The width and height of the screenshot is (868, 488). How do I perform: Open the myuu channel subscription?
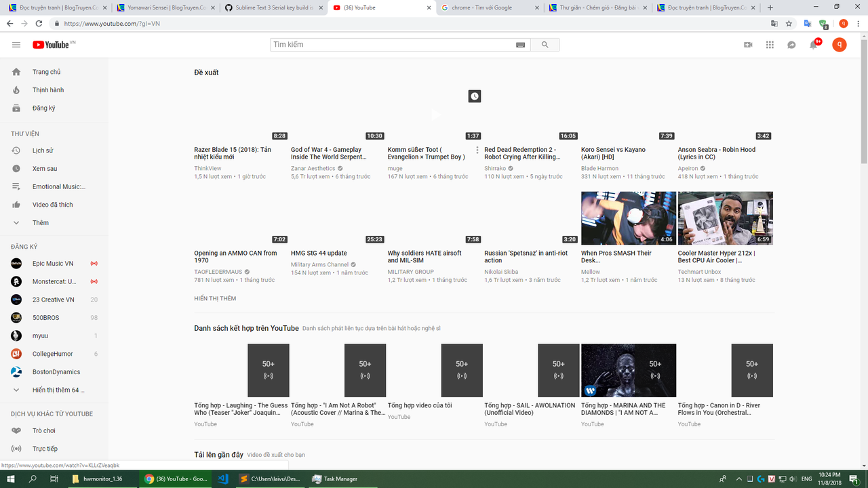tap(54, 336)
